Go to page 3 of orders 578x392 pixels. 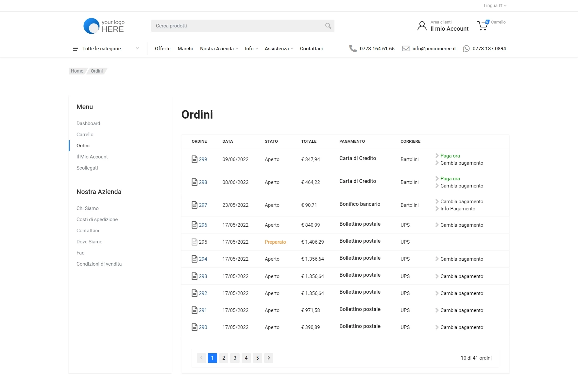pyautogui.click(x=235, y=358)
